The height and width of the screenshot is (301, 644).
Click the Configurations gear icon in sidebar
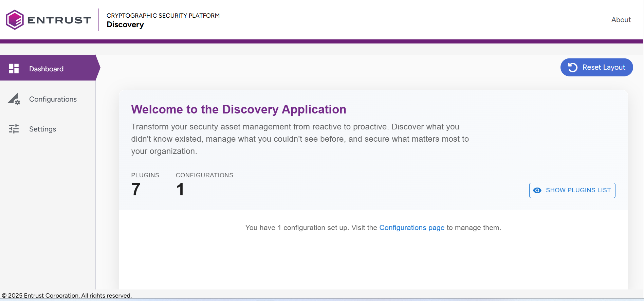14,99
